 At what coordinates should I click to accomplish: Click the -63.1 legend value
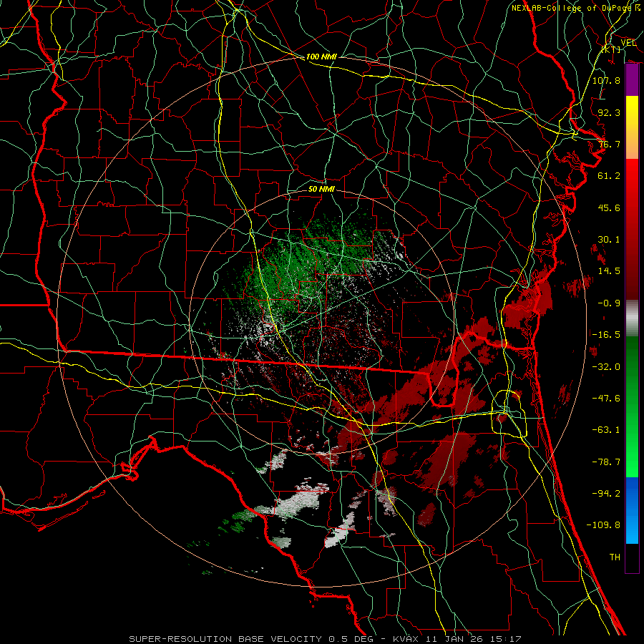tap(606, 430)
